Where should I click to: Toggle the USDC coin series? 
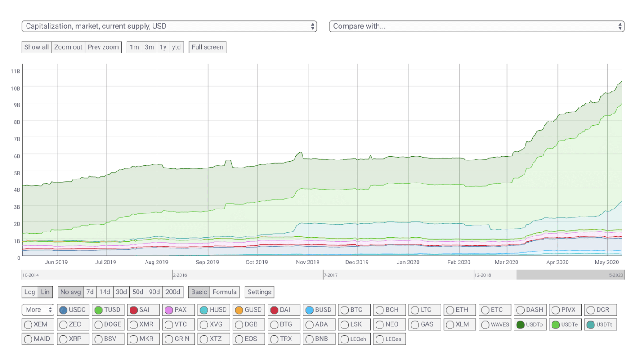[73, 310]
